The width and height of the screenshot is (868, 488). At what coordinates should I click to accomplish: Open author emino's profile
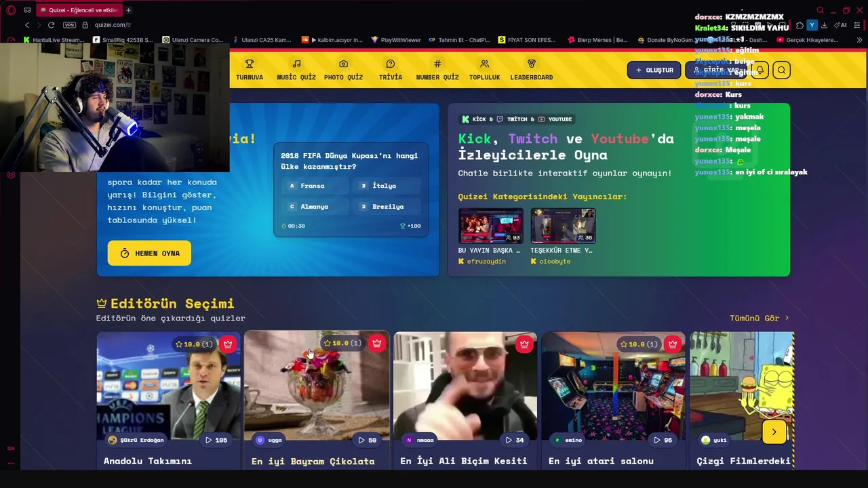pos(568,440)
